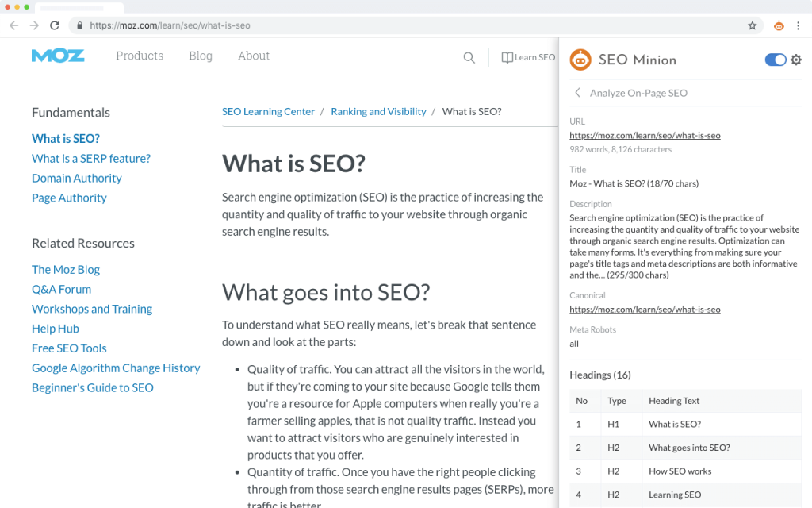Go back using Analyze On-Page SEO chevron
This screenshot has width=812, height=508.
click(x=577, y=92)
